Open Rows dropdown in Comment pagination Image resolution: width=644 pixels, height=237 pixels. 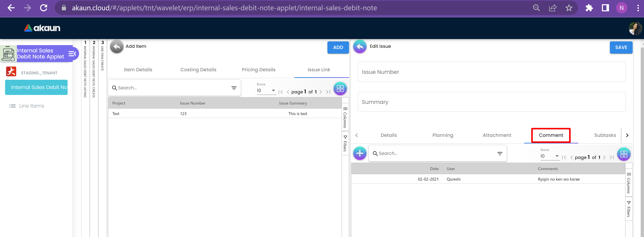coord(549,156)
